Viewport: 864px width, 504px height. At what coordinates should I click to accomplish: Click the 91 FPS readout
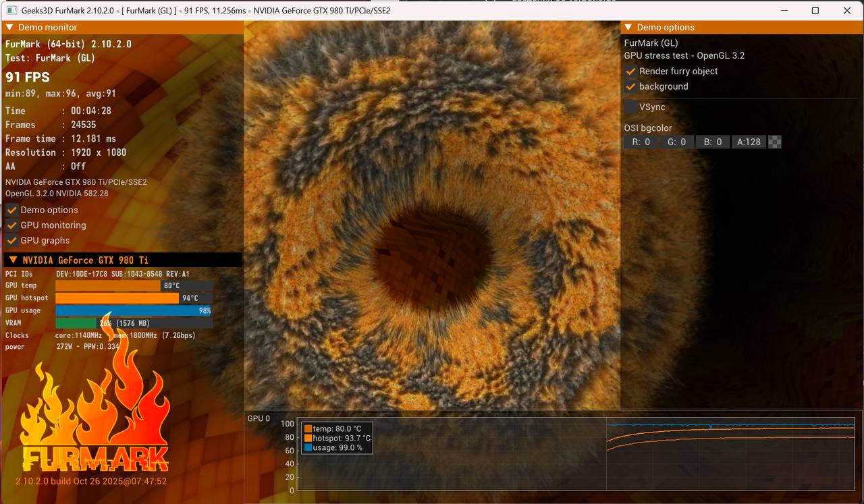pyautogui.click(x=28, y=78)
